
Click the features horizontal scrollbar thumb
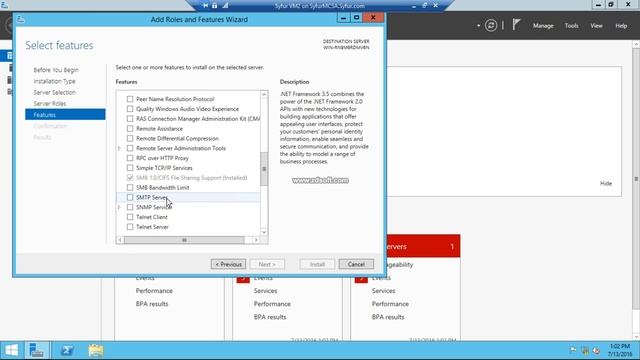184,240
